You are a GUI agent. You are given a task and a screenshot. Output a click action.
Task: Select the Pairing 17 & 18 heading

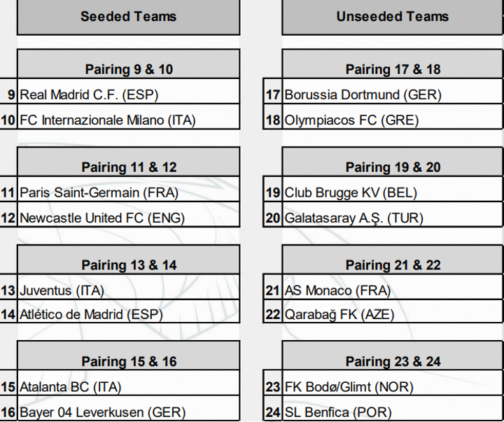pyautogui.click(x=393, y=69)
